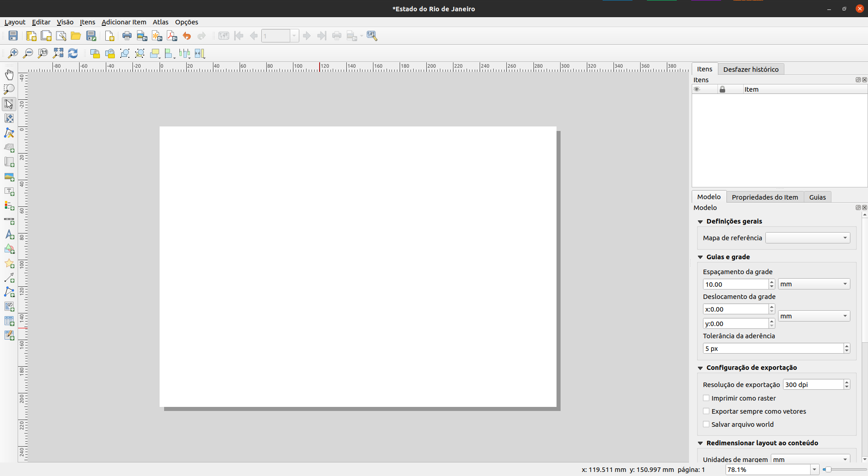The width and height of the screenshot is (868, 476).
Task: Add a new page to the layout
Action: pos(109,36)
